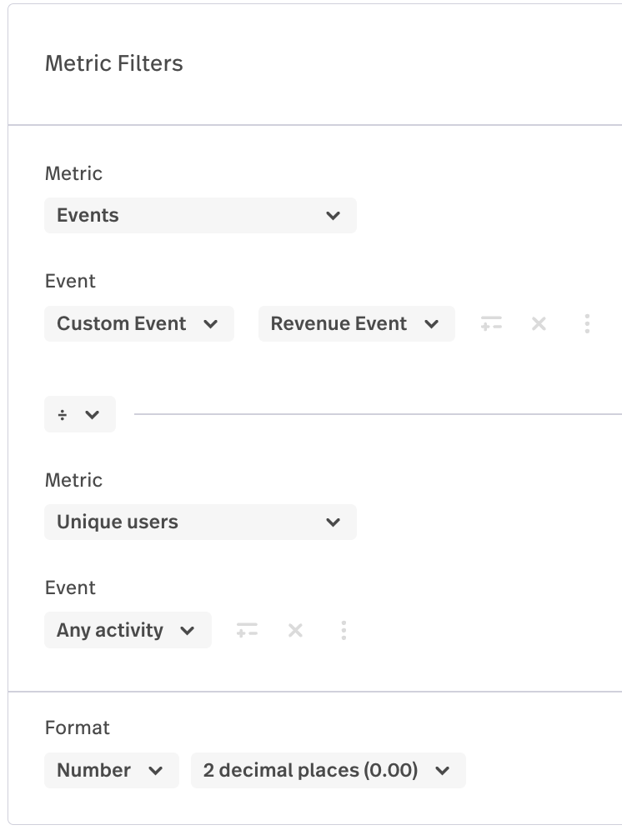Change the 2 decimal places setting
The height and width of the screenshot is (840, 622).
tap(328, 770)
